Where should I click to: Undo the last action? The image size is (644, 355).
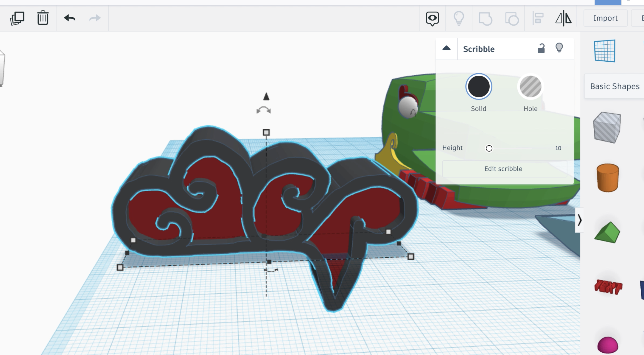tap(70, 18)
